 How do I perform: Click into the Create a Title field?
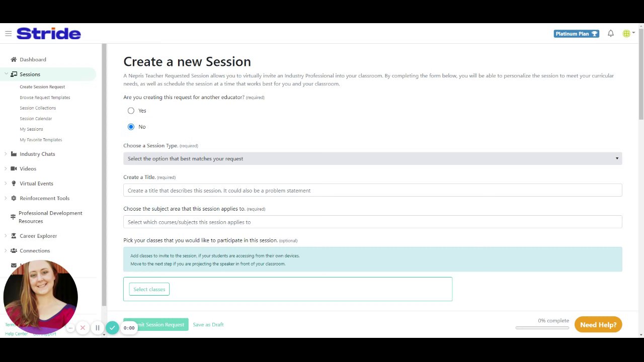372,191
